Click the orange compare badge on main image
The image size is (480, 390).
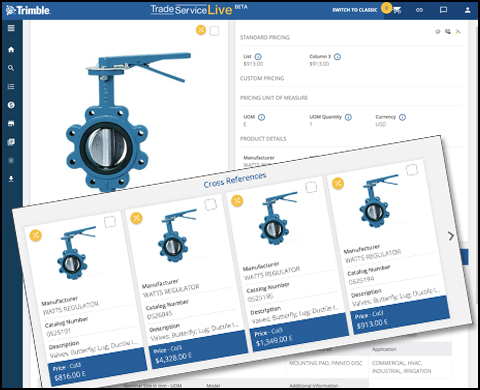(x=201, y=30)
